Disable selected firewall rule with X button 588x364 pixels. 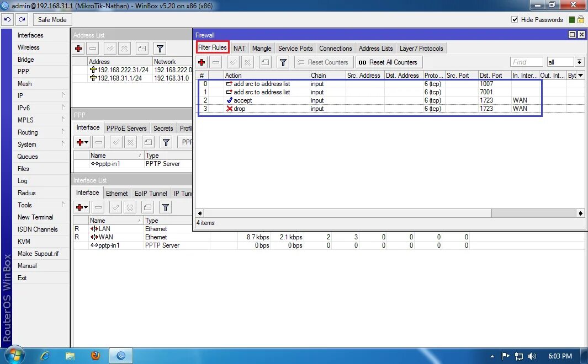click(x=247, y=62)
